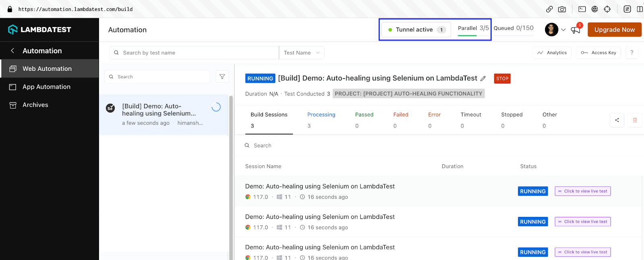
Task: Open announcements megaphone icon
Action: 576,29
